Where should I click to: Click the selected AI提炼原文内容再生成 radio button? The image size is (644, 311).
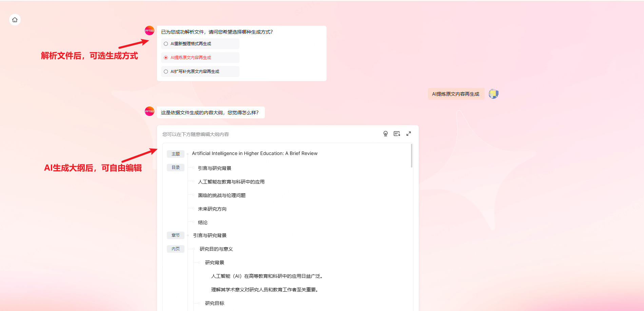coord(166,58)
